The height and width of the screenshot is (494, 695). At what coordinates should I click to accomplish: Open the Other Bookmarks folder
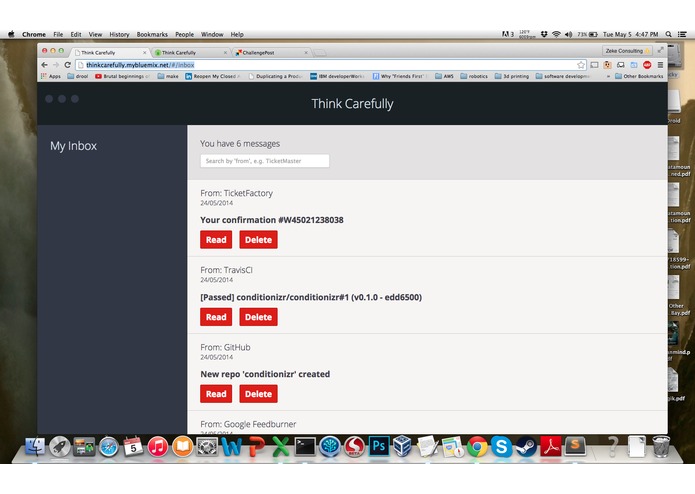tap(639, 76)
